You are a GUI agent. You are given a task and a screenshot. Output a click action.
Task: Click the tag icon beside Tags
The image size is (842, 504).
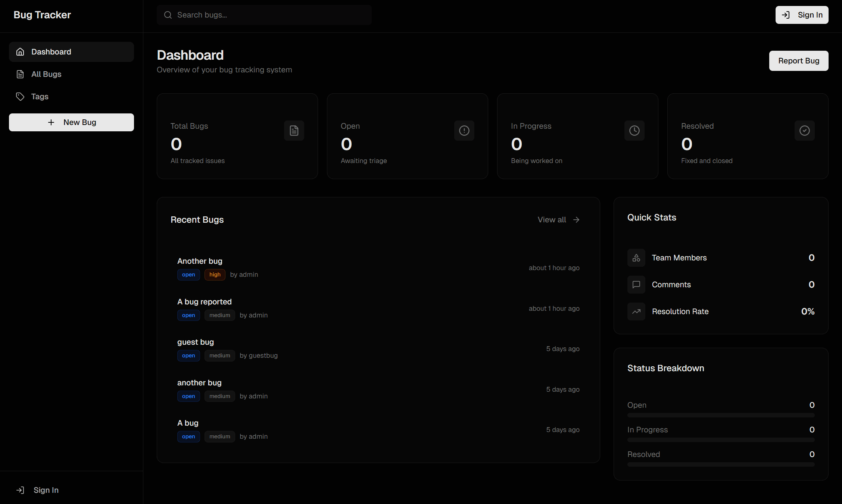(x=20, y=96)
